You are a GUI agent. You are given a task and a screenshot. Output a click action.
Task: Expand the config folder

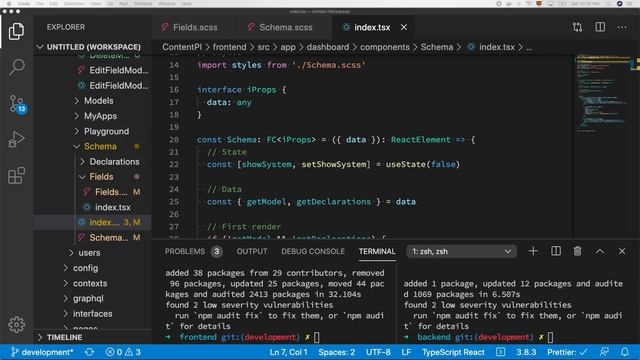(85, 268)
